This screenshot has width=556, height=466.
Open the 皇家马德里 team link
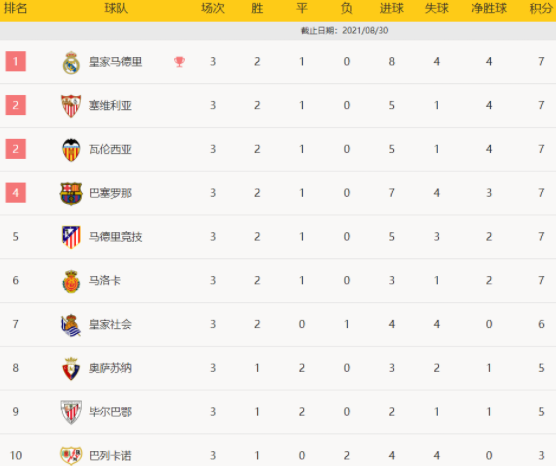(x=115, y=62)
